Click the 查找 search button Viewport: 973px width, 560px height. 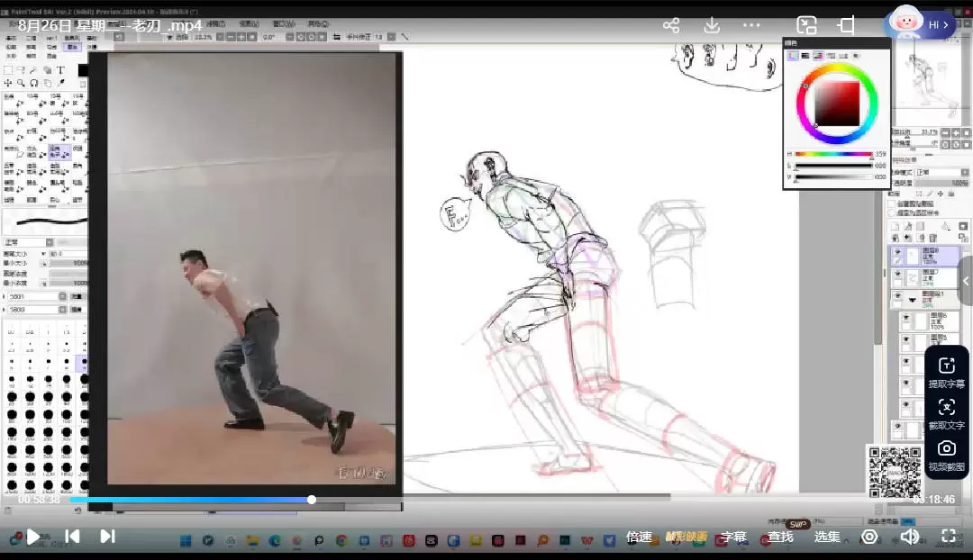780,537
